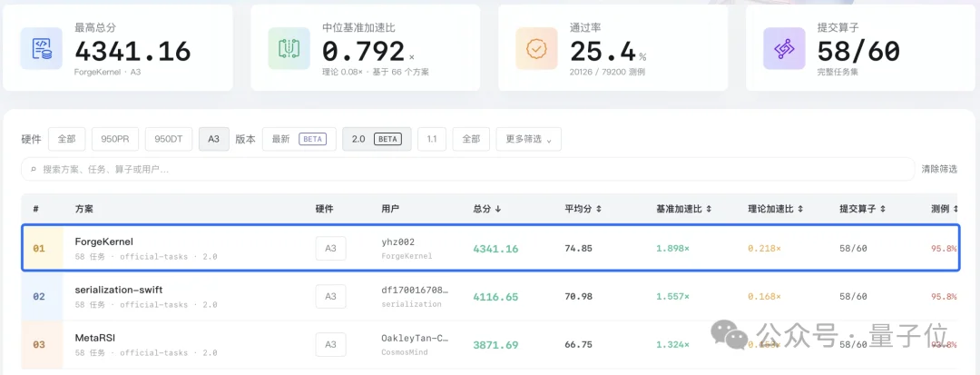Click the search box for 方案、任务、算子或用户
Viewport: 980px width, 375px height.
click(x=468, y=170)
